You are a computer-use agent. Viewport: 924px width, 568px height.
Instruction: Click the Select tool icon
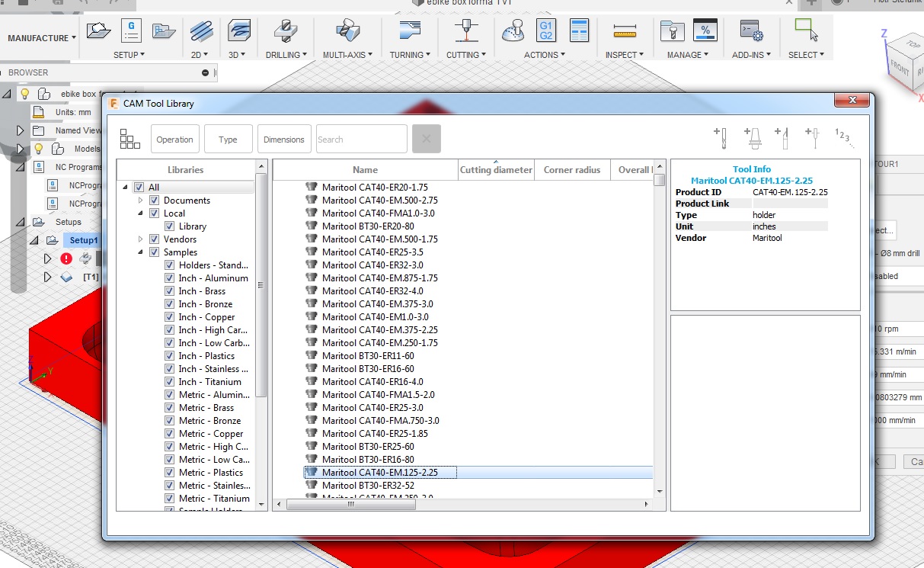[x=806, y=30]
